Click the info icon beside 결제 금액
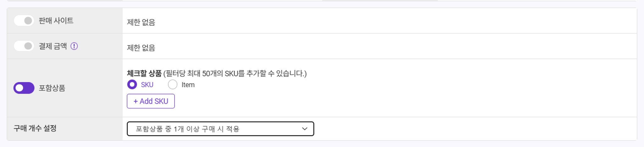The height and width of the screenshot is (147, 644). coord(74,46)
